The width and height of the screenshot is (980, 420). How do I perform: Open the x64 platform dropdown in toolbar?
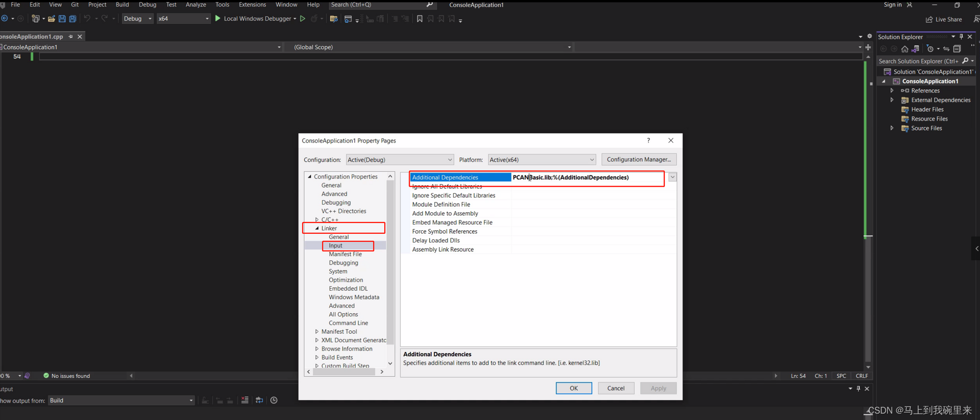pyautogui.click(x=183, y=19)
